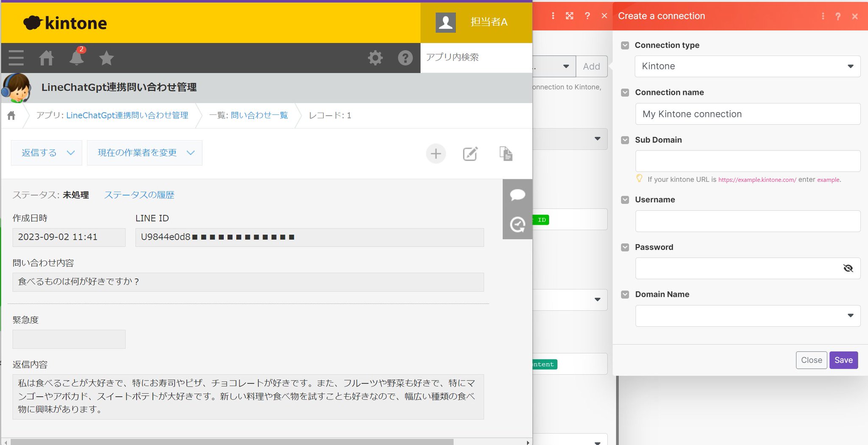This screenshot has height=445, width=868.
Task: Click the lightbulb hint icon under Sub Domain
Action: click(639, 178)
